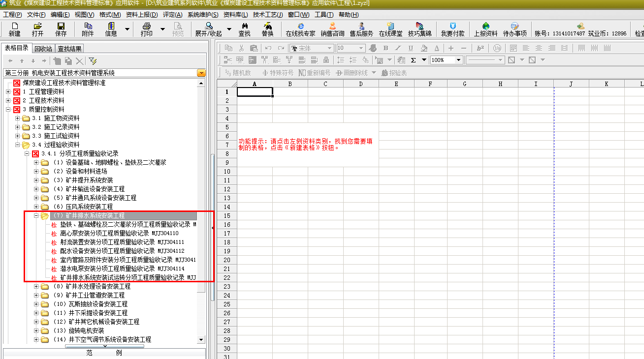The image size is (644, 359).
Task: Toggle bold text formatting
Action: 386,48
